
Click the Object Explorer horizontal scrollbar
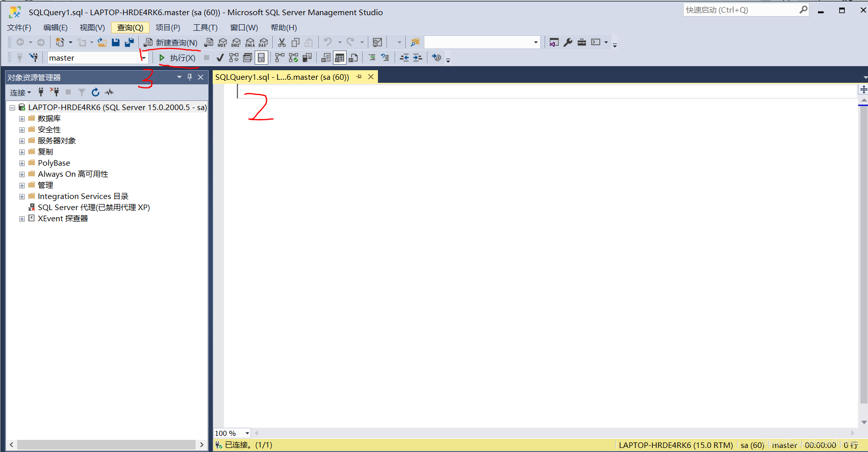click(x=106, y=444)
